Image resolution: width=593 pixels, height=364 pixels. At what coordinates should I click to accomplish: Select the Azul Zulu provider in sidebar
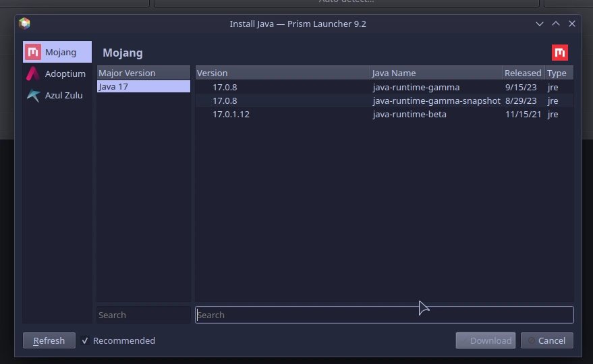click(57, 95)
